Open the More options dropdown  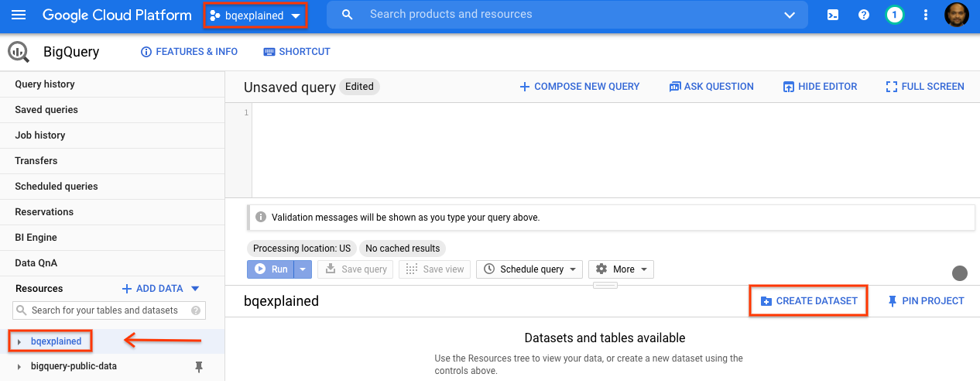(621, 269)
